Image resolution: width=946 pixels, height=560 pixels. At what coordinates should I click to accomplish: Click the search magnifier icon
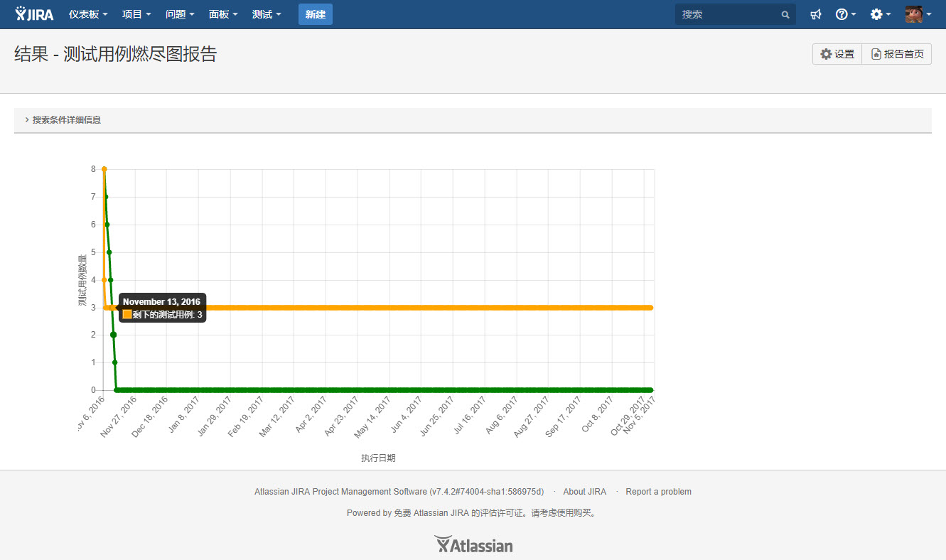click(785, 14)
